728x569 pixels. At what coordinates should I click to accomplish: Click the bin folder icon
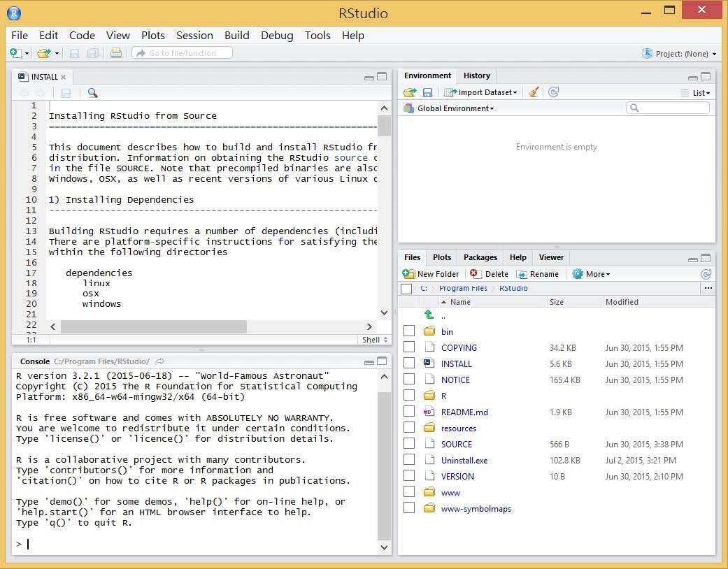point(429,331)
